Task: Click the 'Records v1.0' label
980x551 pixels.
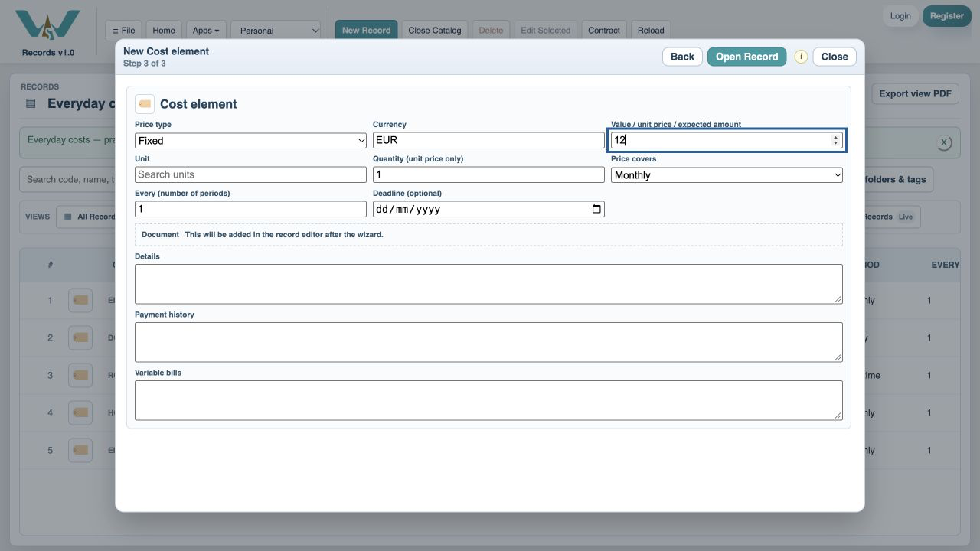Action: pos(48,53)
